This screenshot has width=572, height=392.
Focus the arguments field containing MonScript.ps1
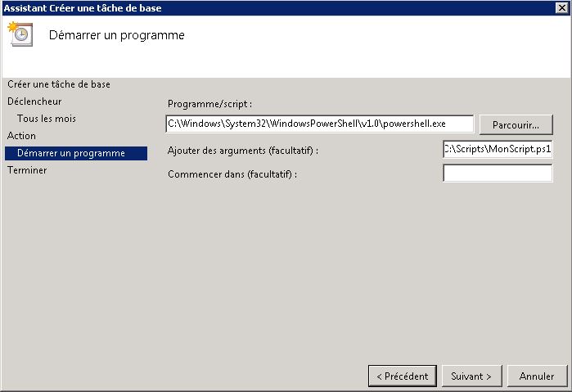click(x=498, y=149)
